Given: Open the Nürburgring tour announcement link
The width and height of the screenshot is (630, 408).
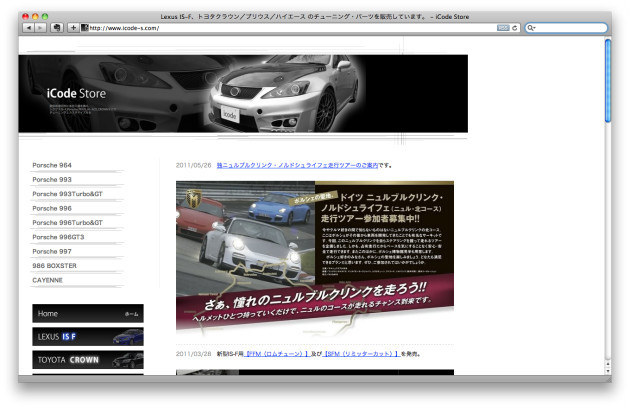Looking at the screenshot, I should tap(297, 165).
